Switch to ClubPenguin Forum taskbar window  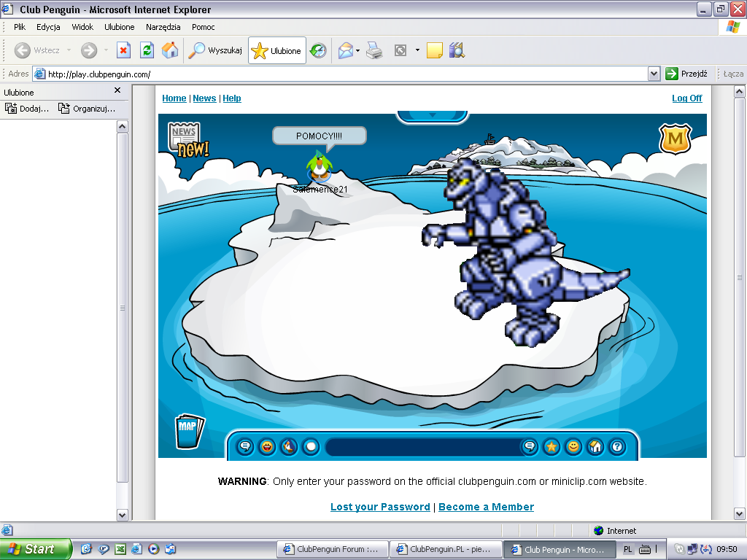click(x=333, y=549)
